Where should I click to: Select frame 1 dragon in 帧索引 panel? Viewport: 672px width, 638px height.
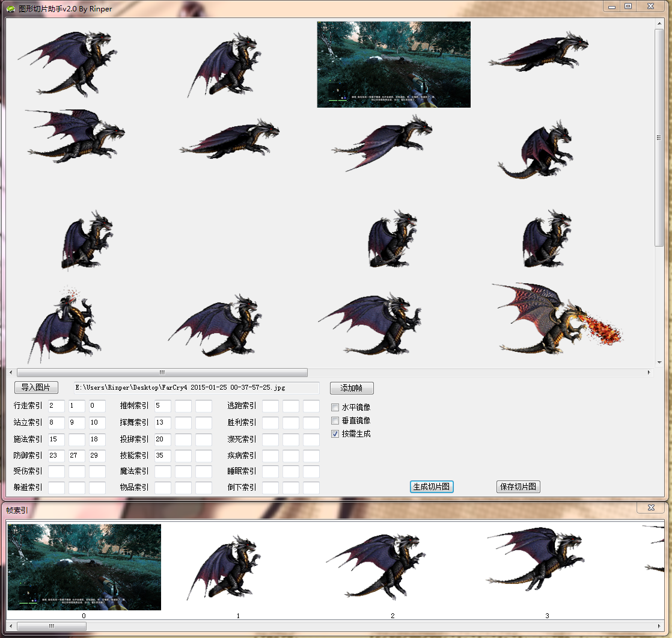[224, 567]
